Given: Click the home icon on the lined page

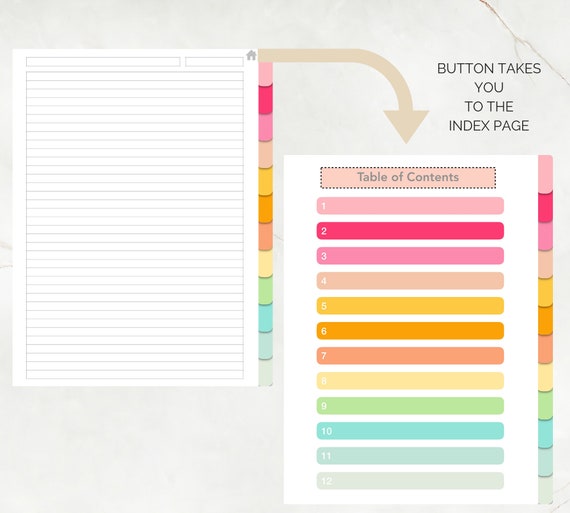Looking at the screenshot, I should pos(251,55).
